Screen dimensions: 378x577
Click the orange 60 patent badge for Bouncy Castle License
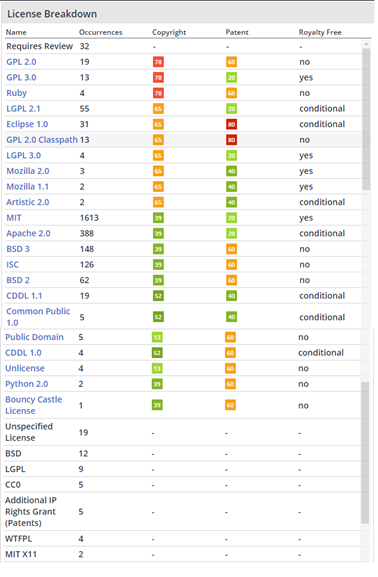tap(230, 406)
